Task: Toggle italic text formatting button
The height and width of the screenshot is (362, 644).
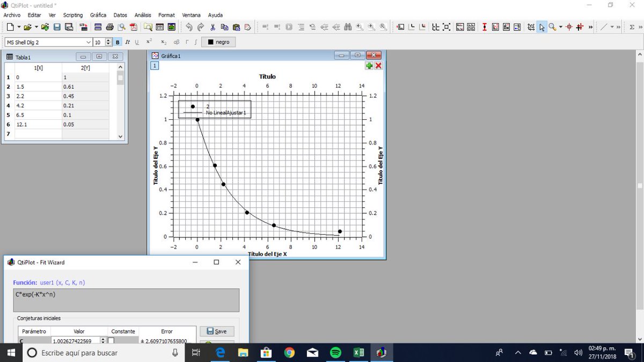Action: click(x=128, y=42)
